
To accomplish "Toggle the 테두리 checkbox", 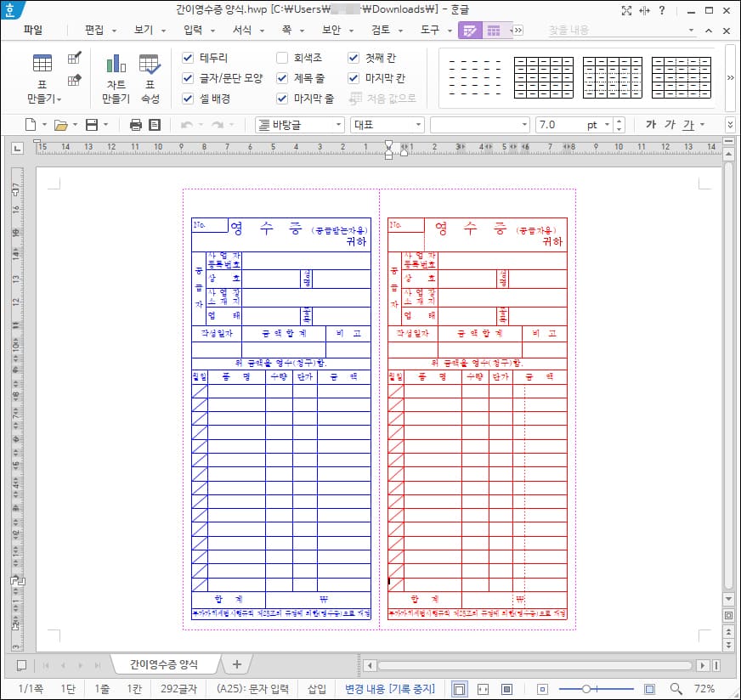I will tap(188, 58).
